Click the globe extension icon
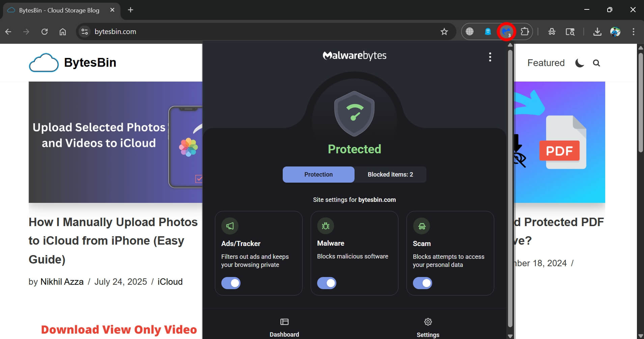 470,32
